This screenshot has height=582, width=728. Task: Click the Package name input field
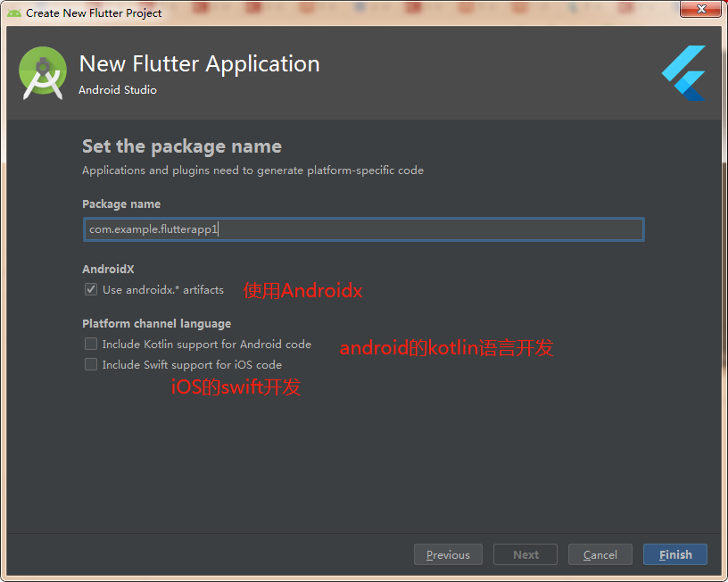pos(363,229)
